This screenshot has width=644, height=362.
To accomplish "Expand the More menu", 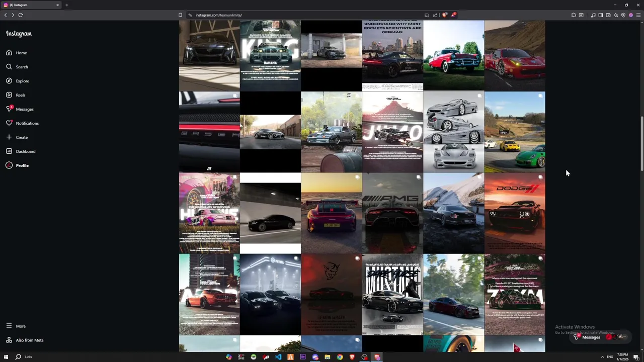I will [x=16, y=326].
